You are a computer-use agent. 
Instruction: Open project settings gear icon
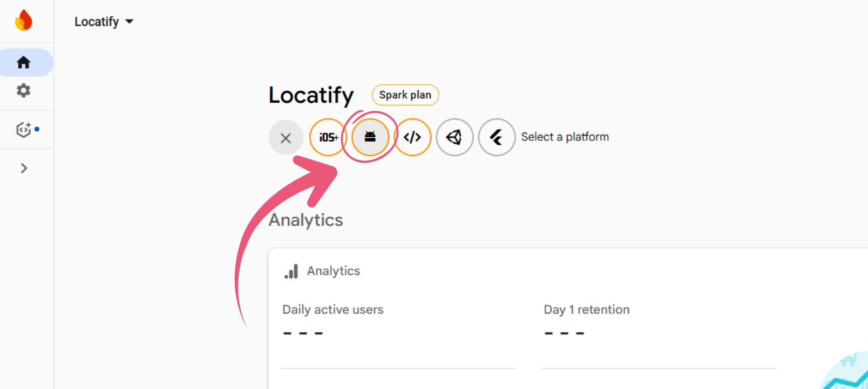[x=24, y=90]
